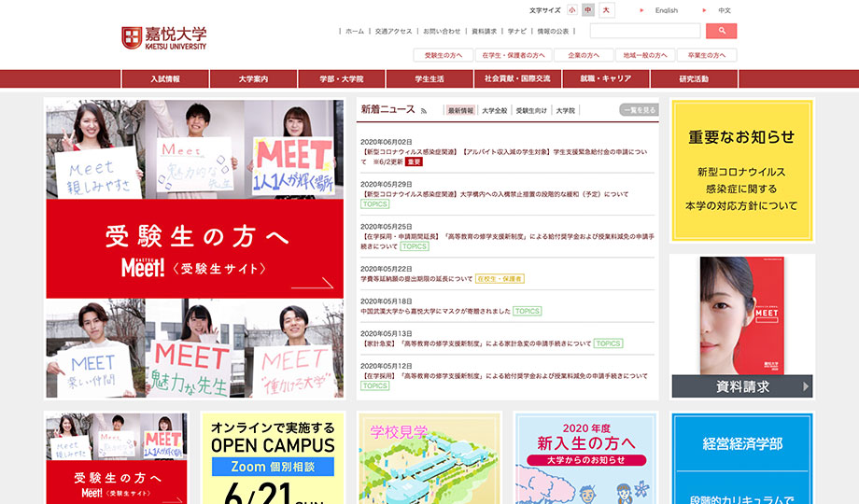
Task: Open the blue 経営経済学部 banner
Action: click(741, 458)
